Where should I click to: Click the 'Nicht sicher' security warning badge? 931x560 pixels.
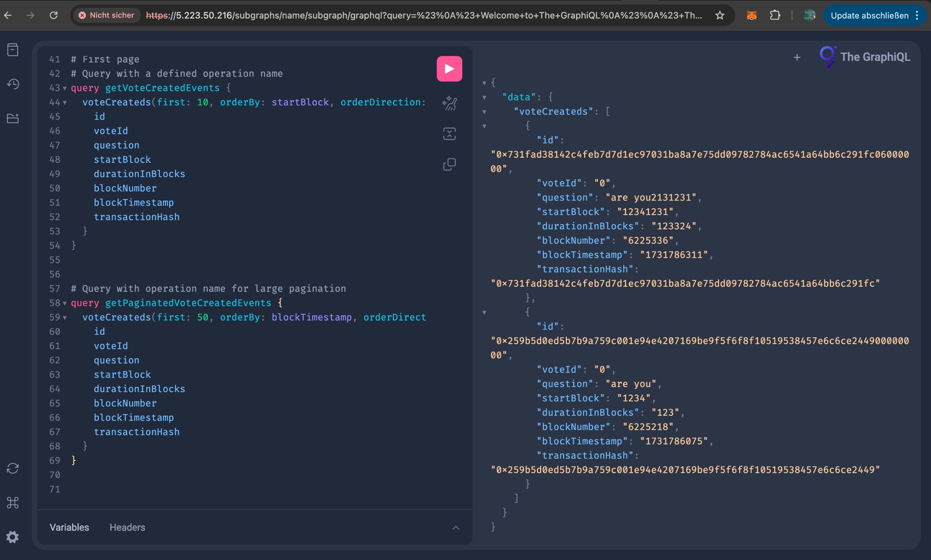coord(106,16)
